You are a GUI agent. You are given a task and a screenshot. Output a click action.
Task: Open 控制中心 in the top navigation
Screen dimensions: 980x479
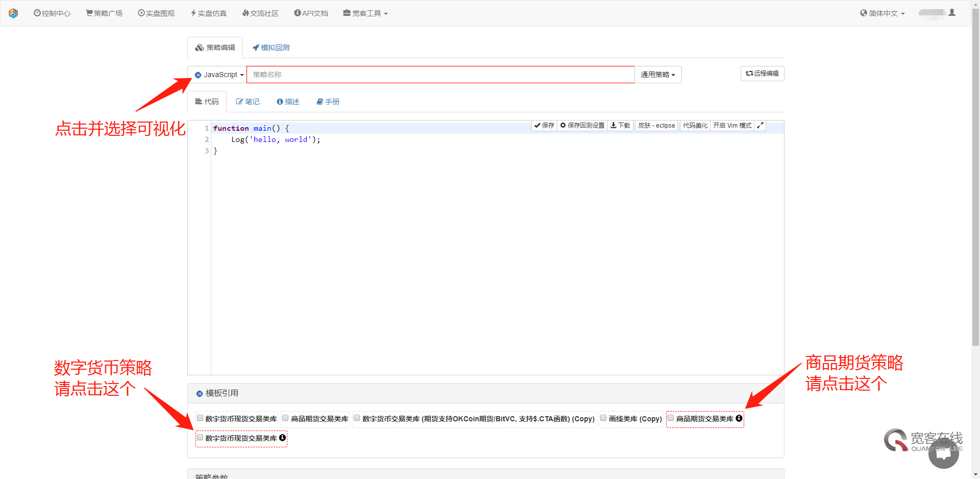(x=52, y=13)
